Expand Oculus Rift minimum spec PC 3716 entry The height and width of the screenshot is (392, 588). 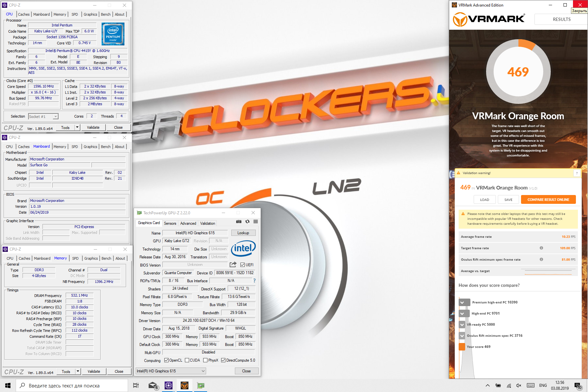coord(462,335)
